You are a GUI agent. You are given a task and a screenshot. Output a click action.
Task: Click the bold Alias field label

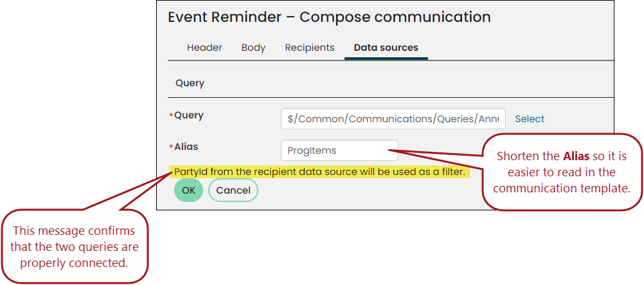186,147
